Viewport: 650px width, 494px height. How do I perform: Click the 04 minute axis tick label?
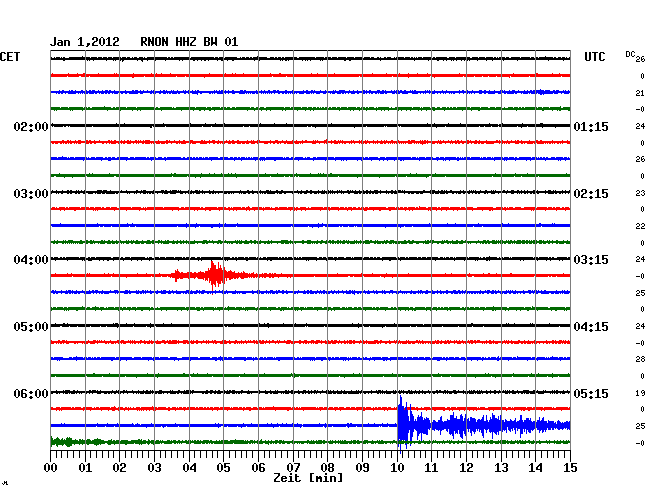pyautogui.click(x=189, y=467)
